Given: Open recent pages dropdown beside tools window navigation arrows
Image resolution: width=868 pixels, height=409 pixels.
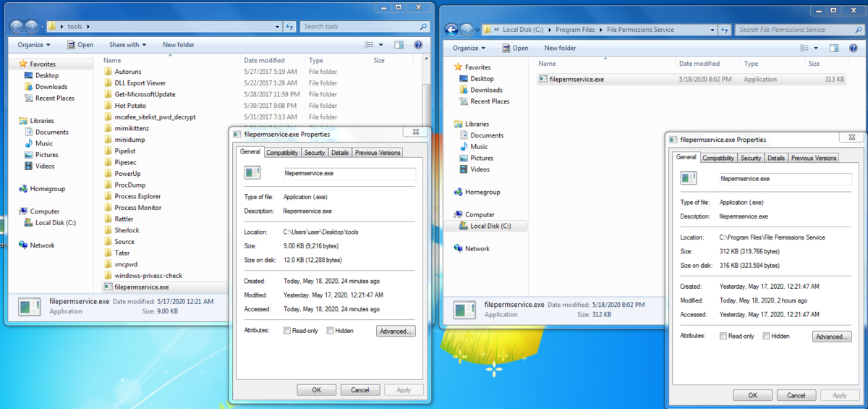Looking at the screenshot, I should click(x=41, y=28).
